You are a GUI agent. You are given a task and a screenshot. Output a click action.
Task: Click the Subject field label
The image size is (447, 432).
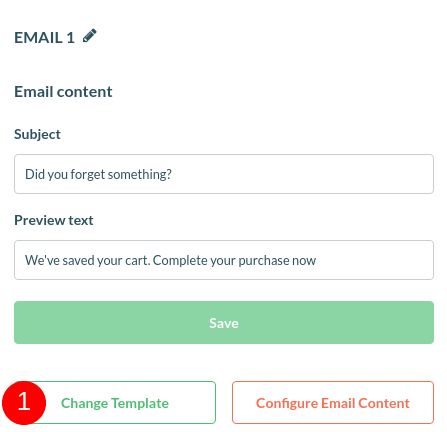(x=37, y=134)
